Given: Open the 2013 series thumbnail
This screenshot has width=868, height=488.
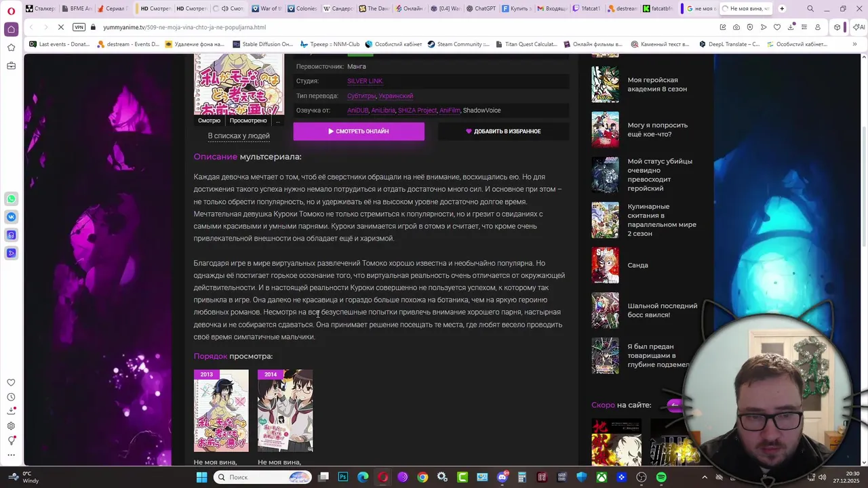Looking at the screenshot, I should pyautogui.click(x=221, y=411).
